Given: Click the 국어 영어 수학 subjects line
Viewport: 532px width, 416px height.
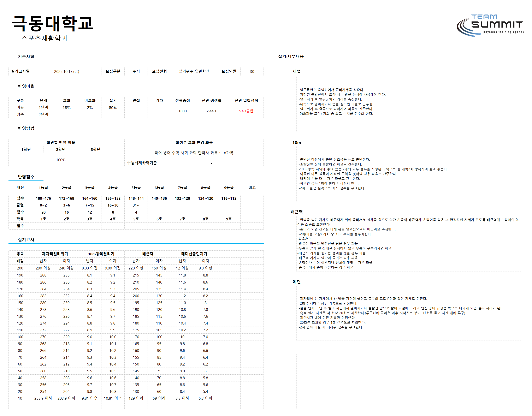Looking at the screenshot, I should click(x=194, y=153).
